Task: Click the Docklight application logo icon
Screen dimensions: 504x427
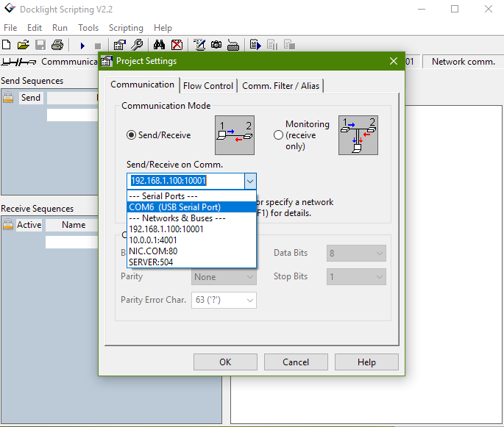Action: [10, 8]
